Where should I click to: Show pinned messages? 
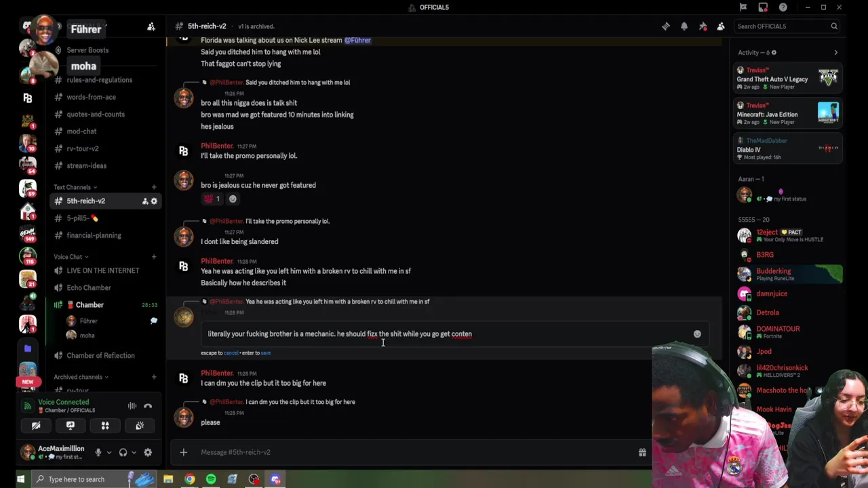[x=703, y=26]
